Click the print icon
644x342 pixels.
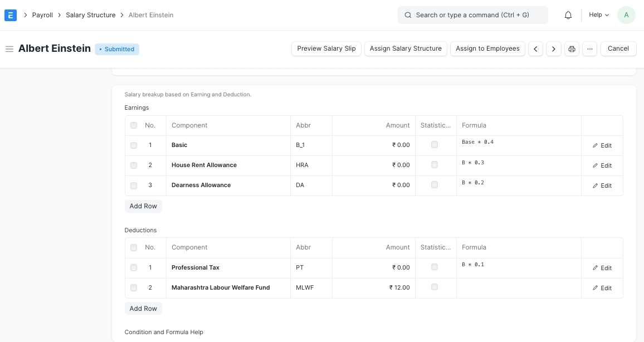[572, 49]
